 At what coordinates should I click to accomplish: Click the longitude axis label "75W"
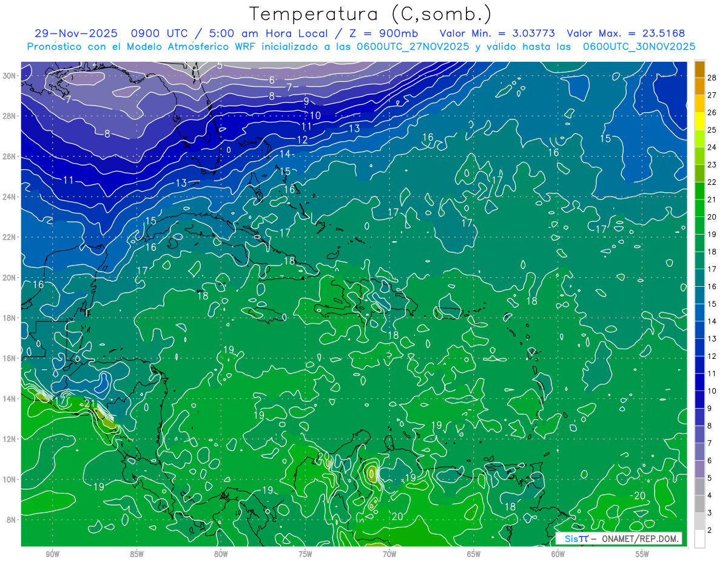pyautogui.click(x=305, y=554)
